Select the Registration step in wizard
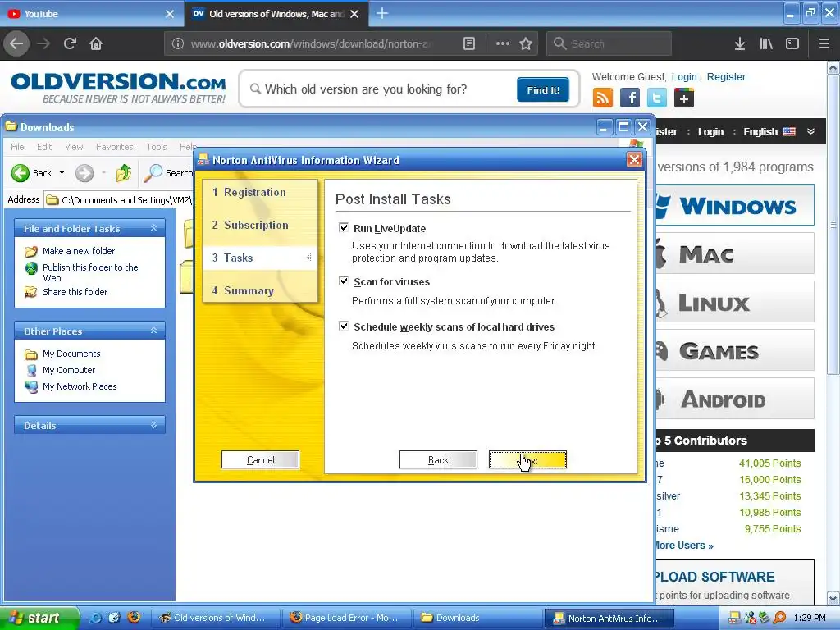 point(260,192)
